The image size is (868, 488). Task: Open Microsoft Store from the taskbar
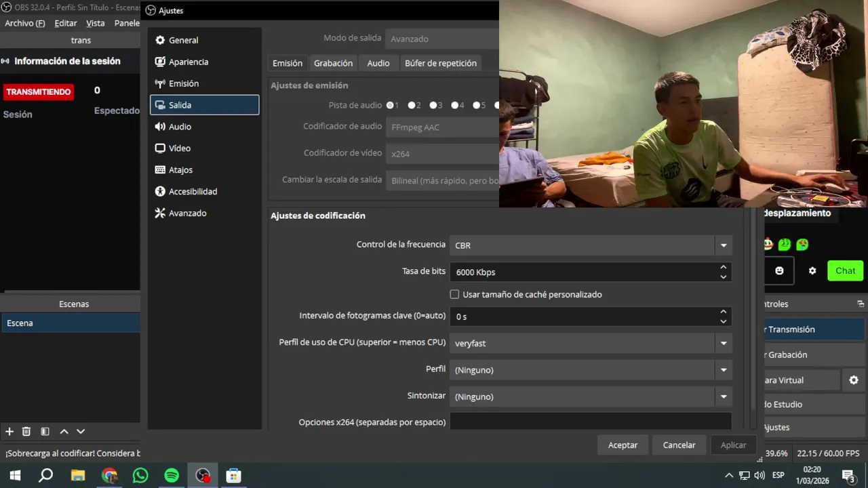[x=233, y=476]
